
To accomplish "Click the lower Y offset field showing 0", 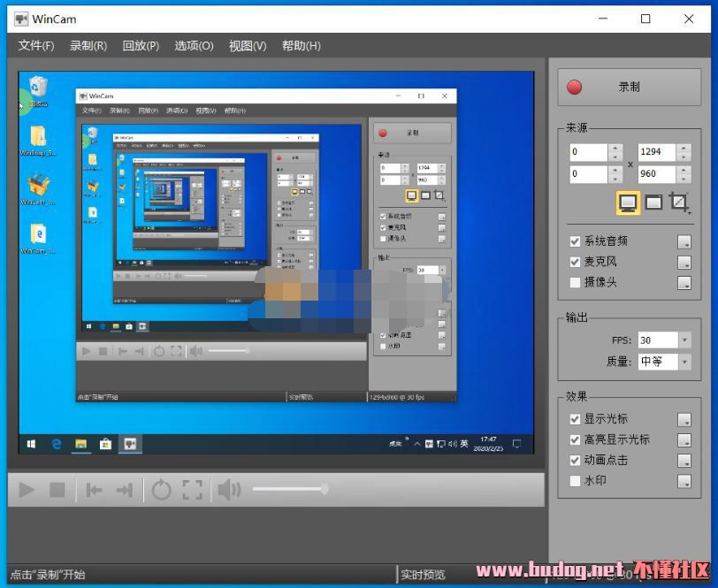I will [x=588, y=174].
